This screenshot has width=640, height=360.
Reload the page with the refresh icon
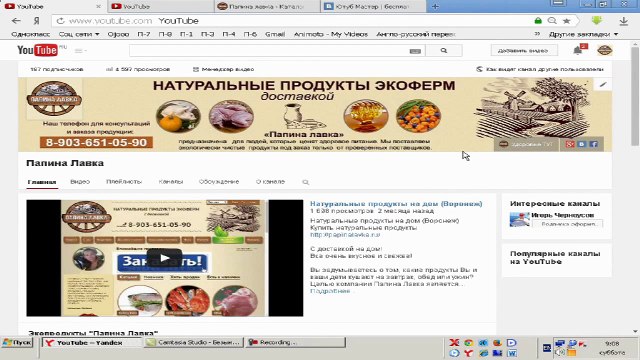click(60, 21)
